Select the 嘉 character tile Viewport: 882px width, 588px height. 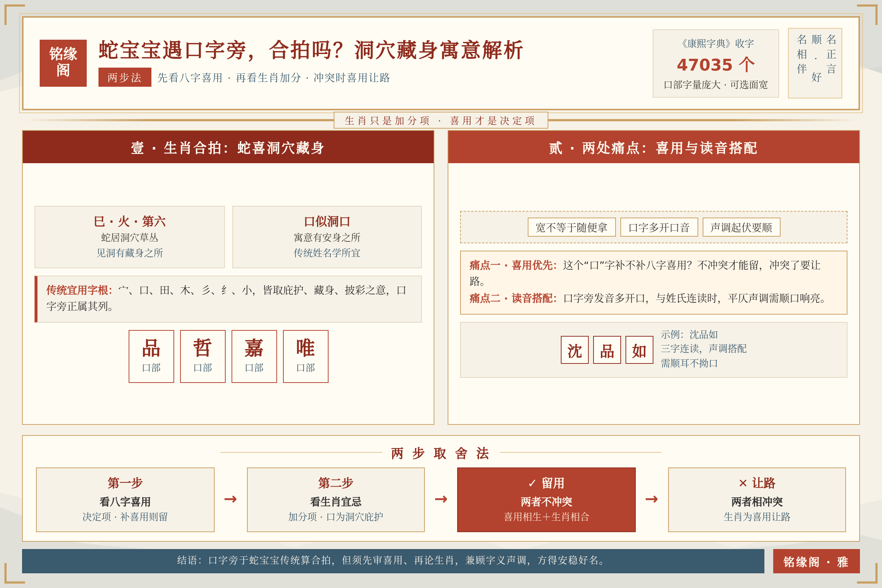(254, 356)
